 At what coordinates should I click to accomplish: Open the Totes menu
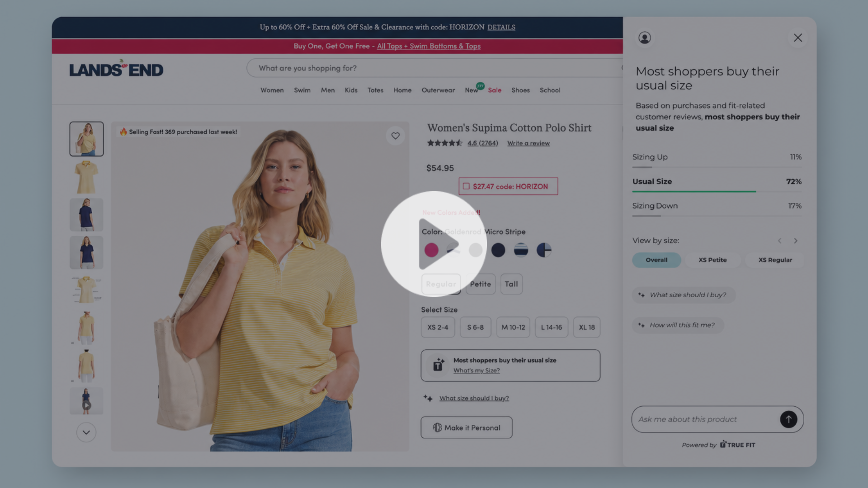click(x=375, y=90)
